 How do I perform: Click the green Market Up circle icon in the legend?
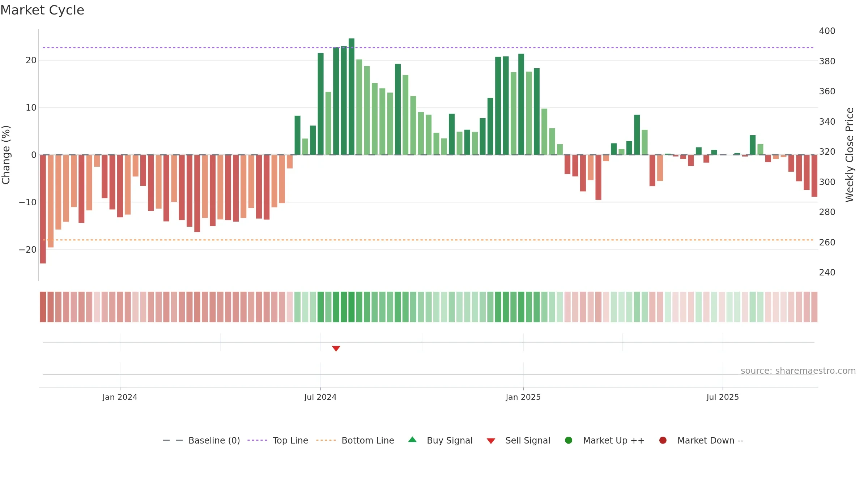tap(569, 440)
